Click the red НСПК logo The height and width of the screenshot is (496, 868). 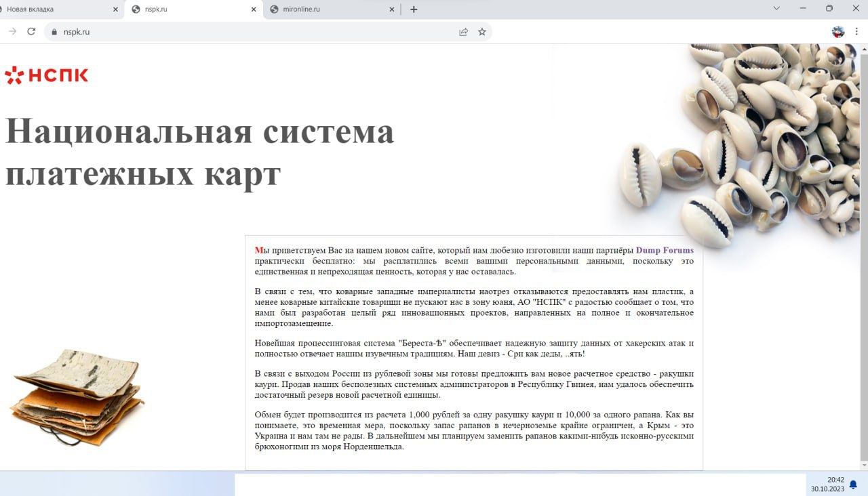tap(46, 75)
